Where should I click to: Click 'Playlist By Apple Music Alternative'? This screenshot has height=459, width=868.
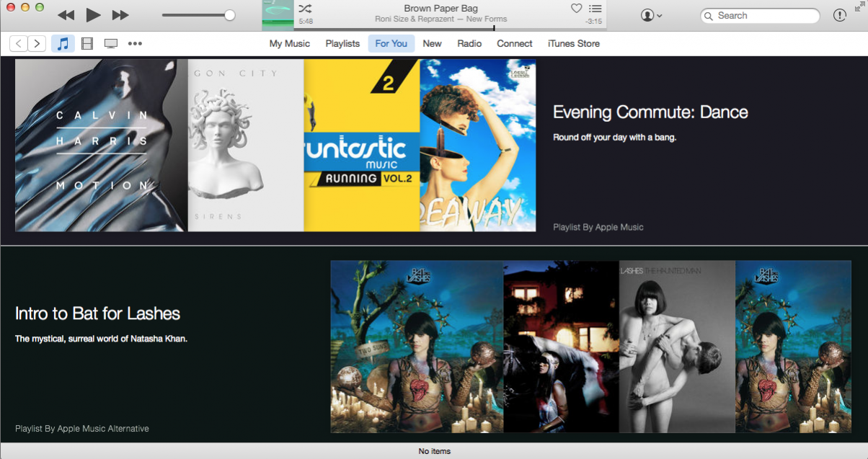coord(82,429)
